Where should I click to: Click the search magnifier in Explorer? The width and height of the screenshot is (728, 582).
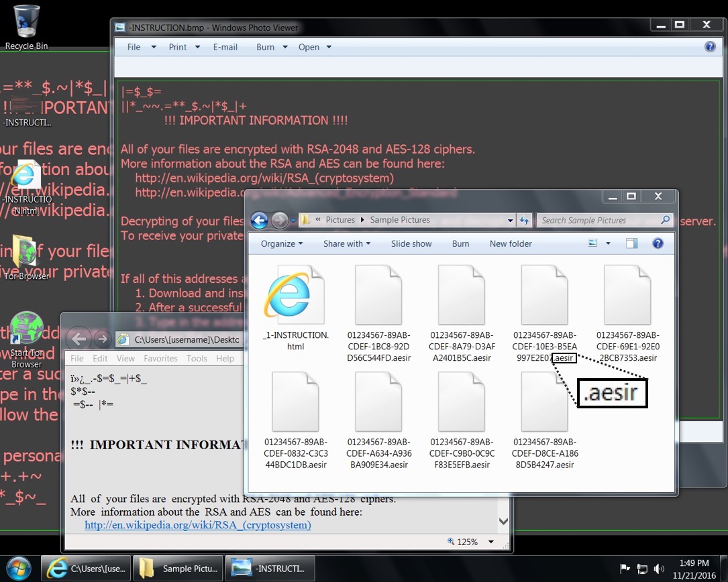click(x=666, y=220)
